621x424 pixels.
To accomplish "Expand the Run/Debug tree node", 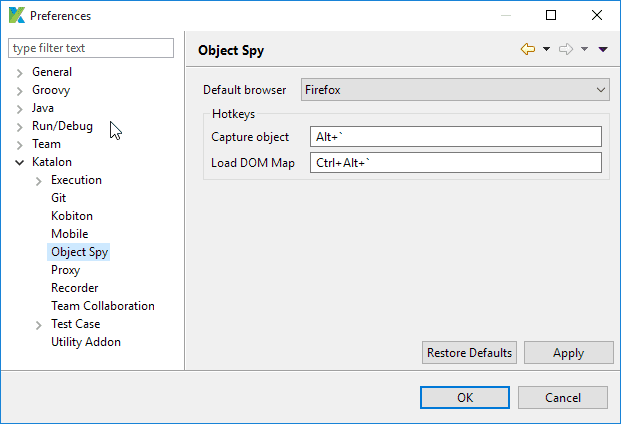I will tap(19, 127).
